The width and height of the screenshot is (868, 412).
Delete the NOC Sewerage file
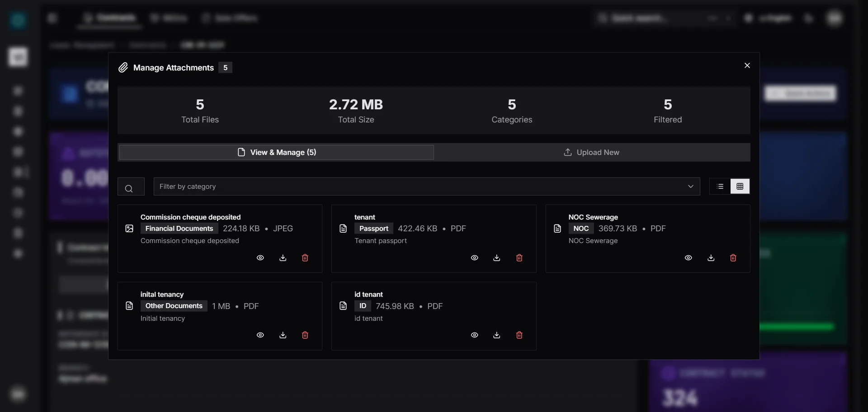733,258
